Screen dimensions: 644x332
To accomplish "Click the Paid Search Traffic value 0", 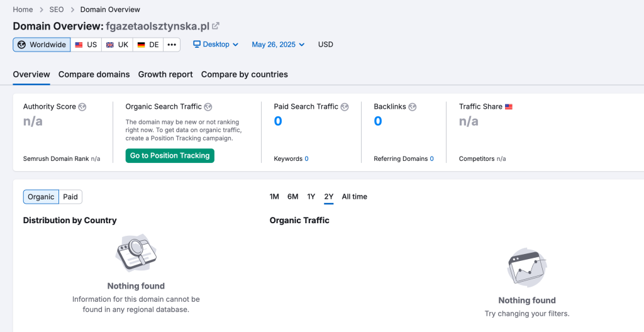I will click(278, 121).
